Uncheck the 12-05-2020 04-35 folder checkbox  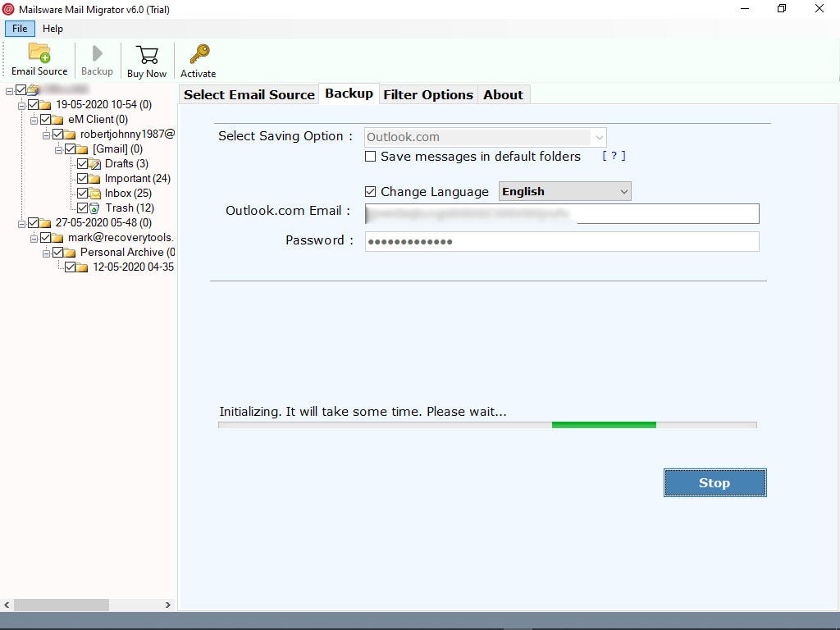tap(71, 267)
